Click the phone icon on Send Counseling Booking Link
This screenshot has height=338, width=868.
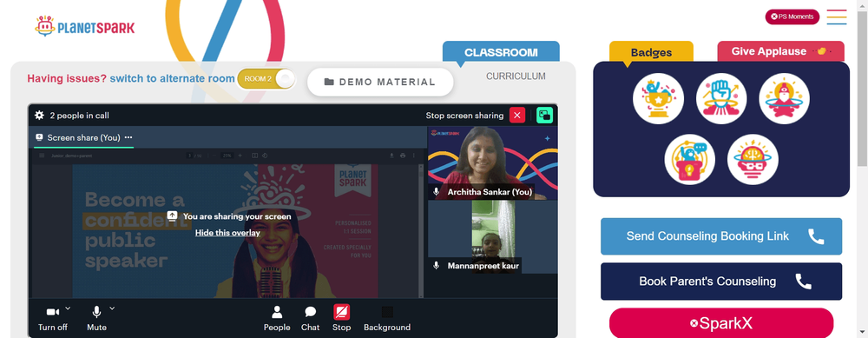[816, 236]
